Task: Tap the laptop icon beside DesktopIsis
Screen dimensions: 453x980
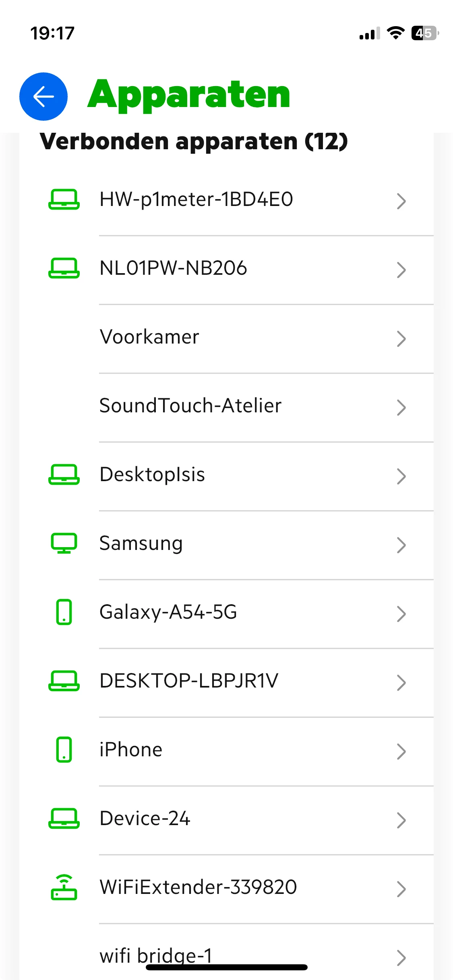Action: point(64,475)
